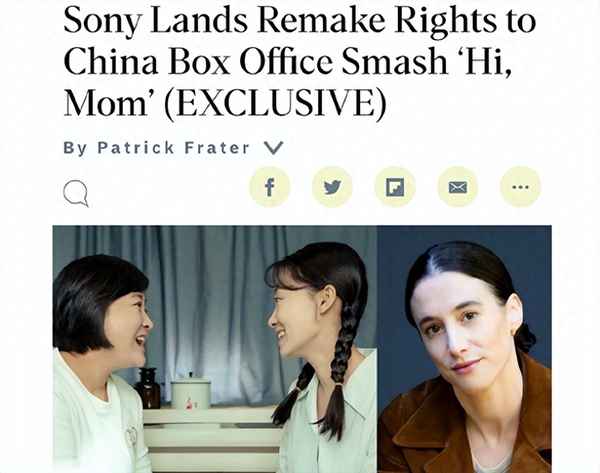Open portrait photo of woman in brown jacket
The image size is (600, 473).
point(465,349)
